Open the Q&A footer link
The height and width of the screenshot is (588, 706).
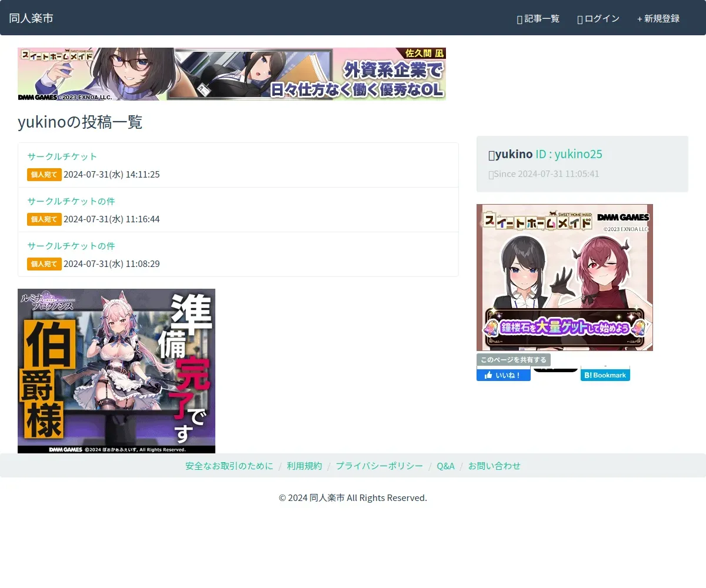click(445, 466)
